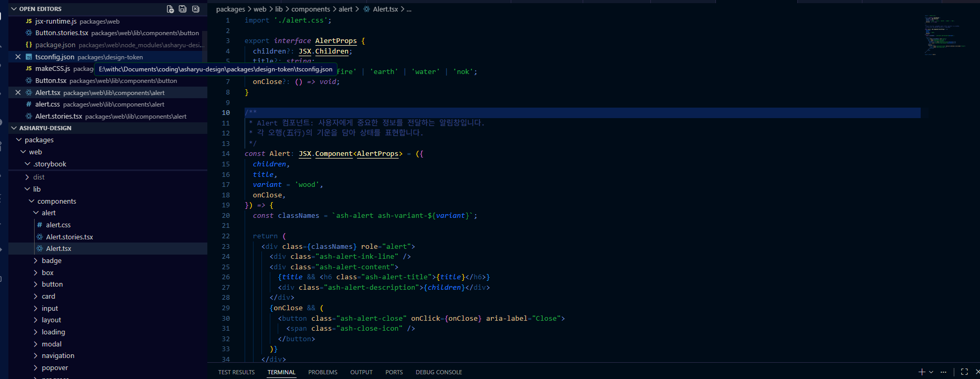Collapse the web folder
Viewport: 980px width, 379px height.
pyautogui.click(x=23, y=152)
